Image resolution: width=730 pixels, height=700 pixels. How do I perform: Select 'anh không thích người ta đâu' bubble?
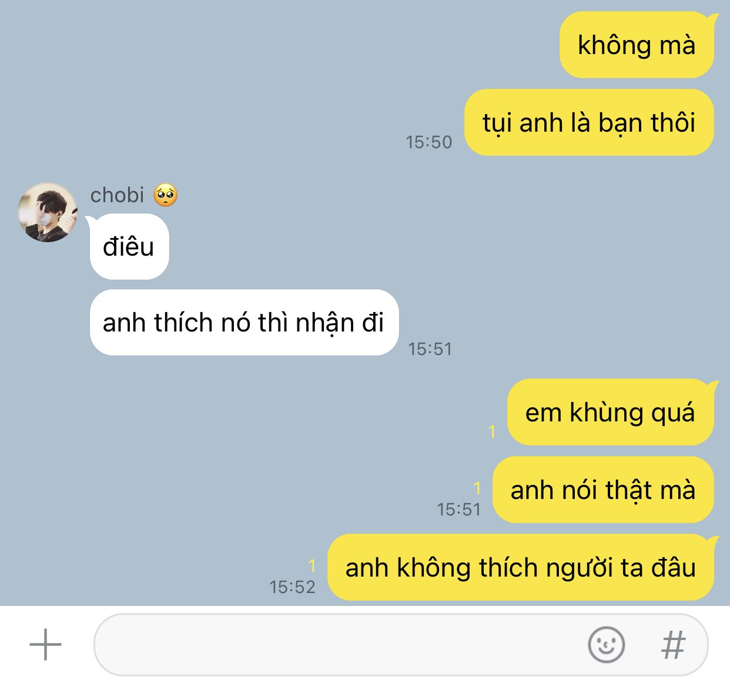click(521, 567)
